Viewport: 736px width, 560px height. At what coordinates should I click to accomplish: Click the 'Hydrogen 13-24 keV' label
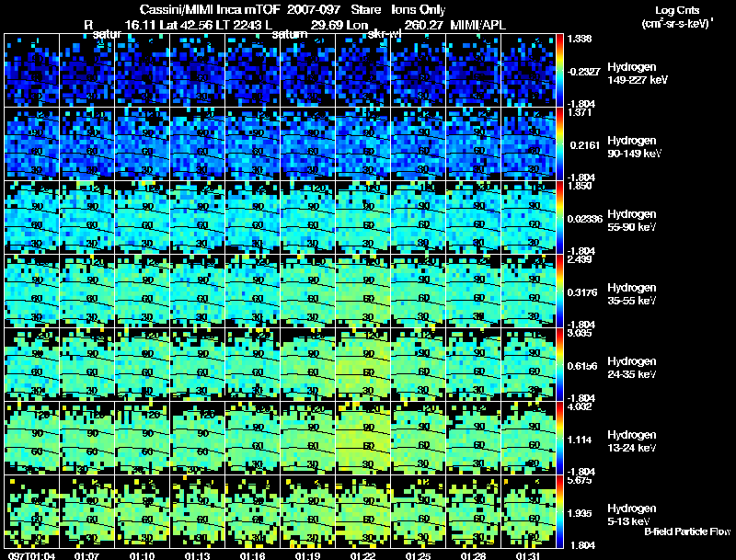pos(632,441)
